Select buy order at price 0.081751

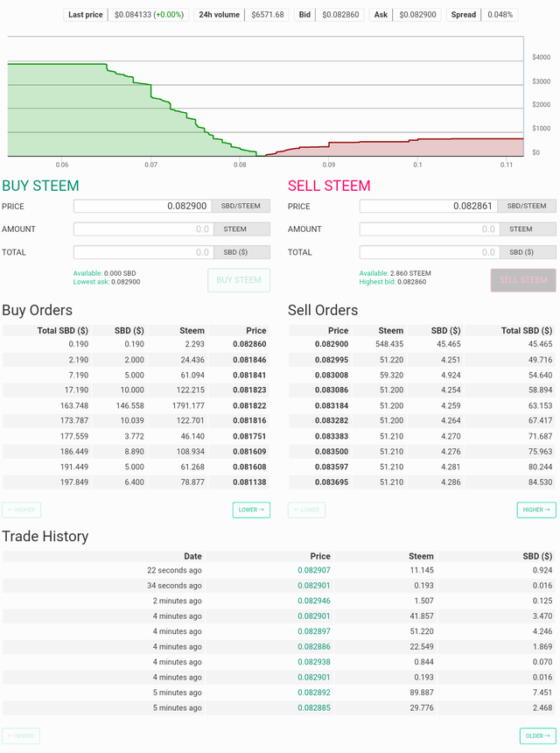136,436
